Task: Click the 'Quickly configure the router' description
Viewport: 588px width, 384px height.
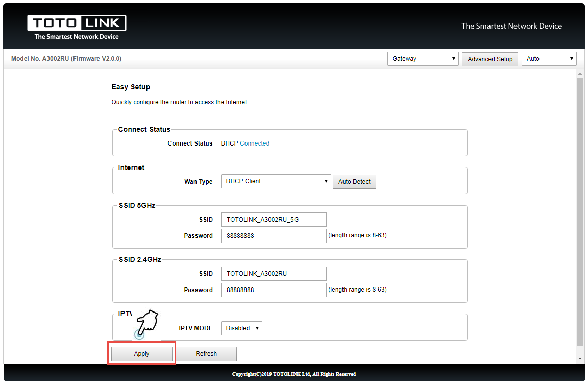Action: click(180, 102)
